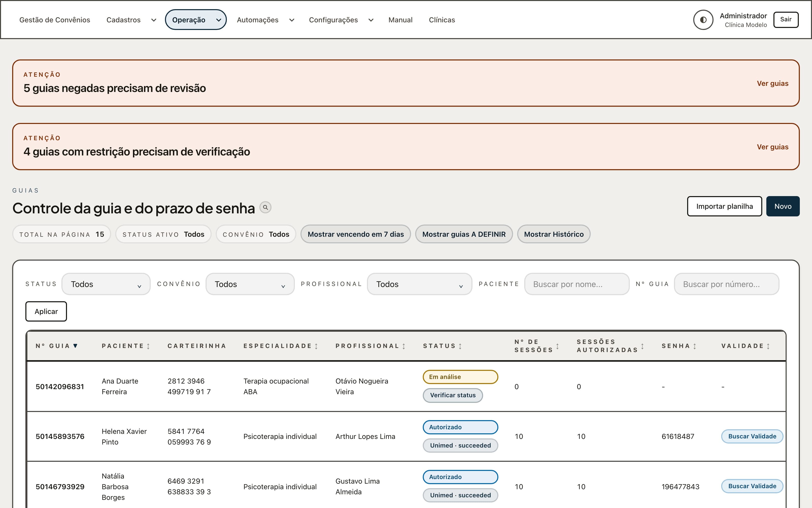Click Verificar status for guia 50142096831
Viewport: 812px width, 508px height.
tap(453, 395)
